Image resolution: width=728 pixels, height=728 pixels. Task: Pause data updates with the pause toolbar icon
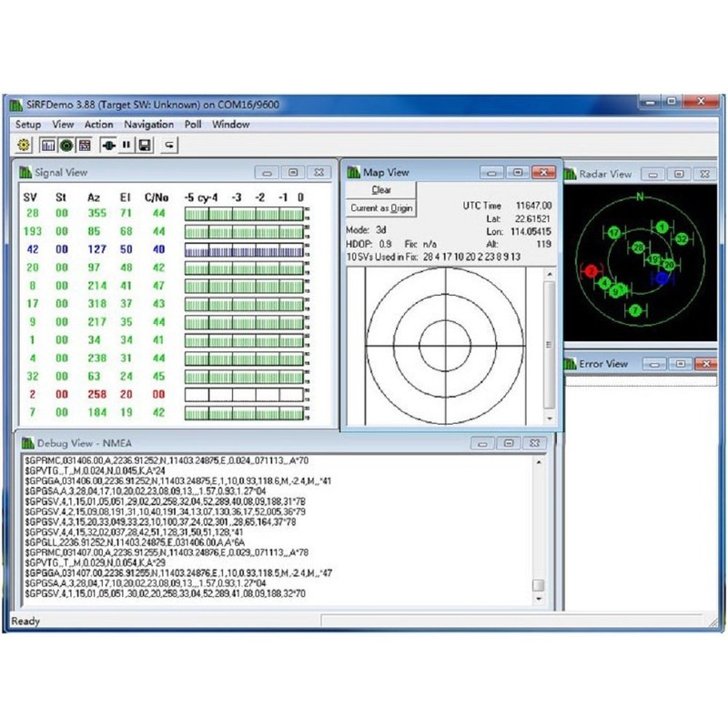126,145
